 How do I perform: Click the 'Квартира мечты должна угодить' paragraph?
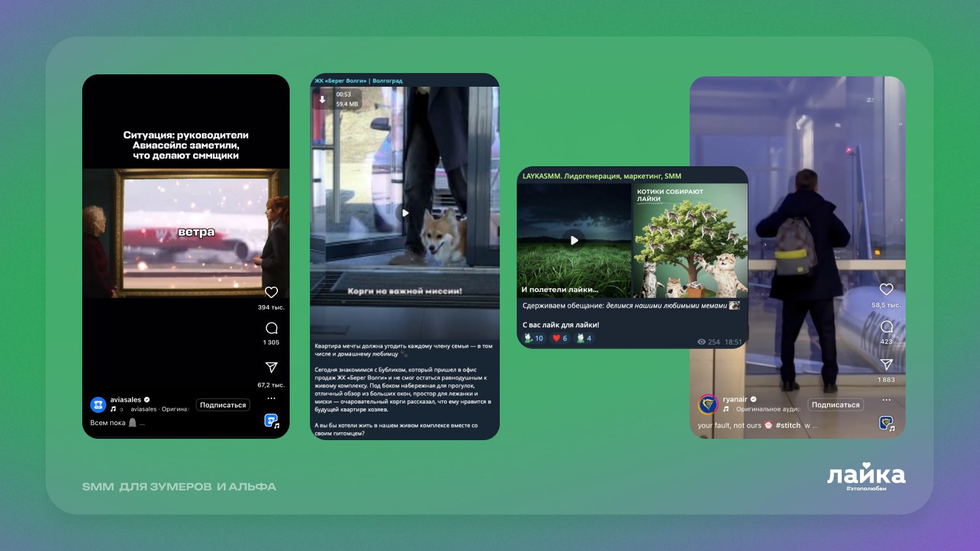point(404,350)
